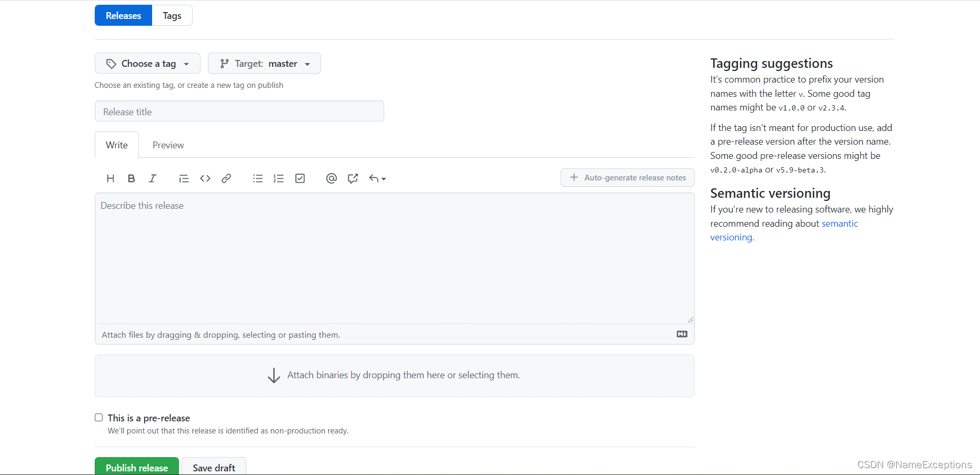Insert a bulleted list
The image size is (980, 475).
pos(257,178)
